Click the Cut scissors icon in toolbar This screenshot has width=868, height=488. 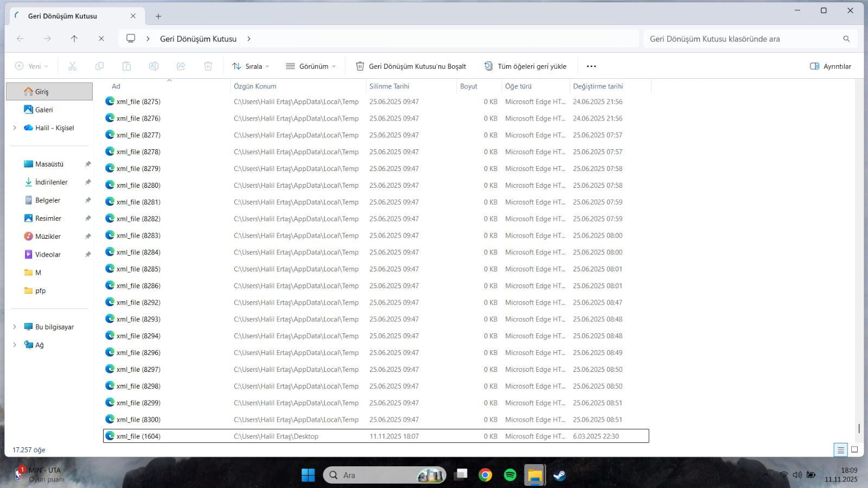[72, 66]
